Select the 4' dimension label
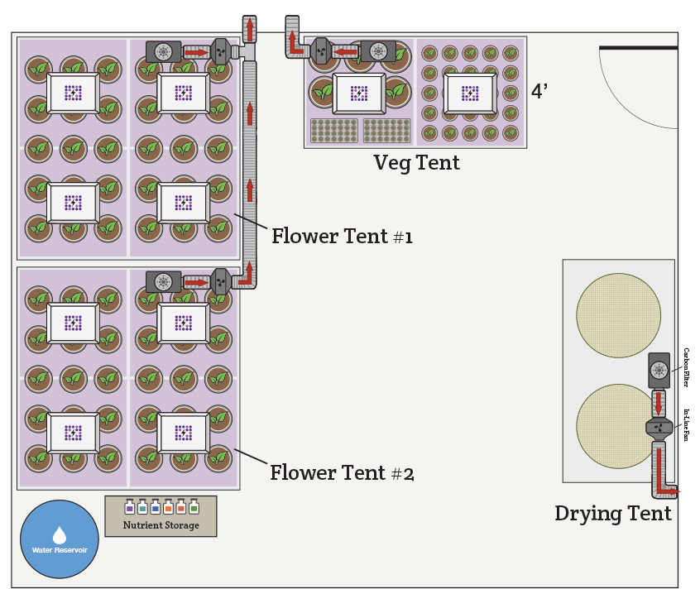Image resolution: width=700 pixels, height=589 pixels. 539,91
